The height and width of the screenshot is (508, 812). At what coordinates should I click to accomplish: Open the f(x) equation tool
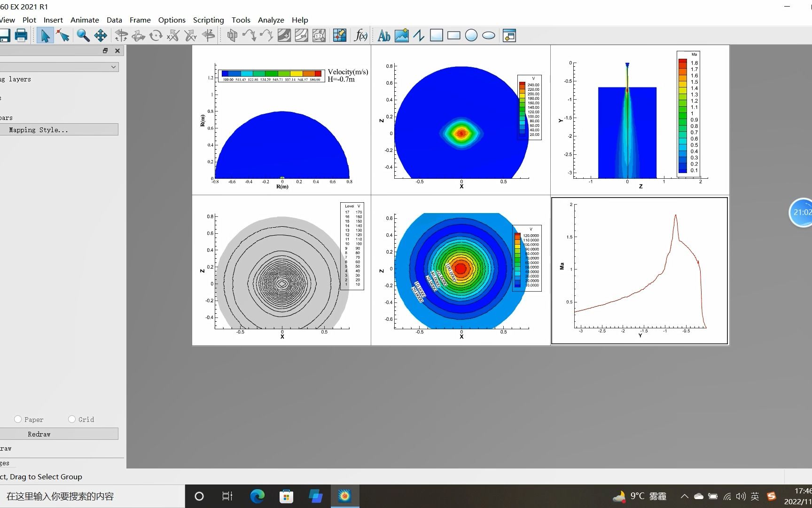pos(360,36)
